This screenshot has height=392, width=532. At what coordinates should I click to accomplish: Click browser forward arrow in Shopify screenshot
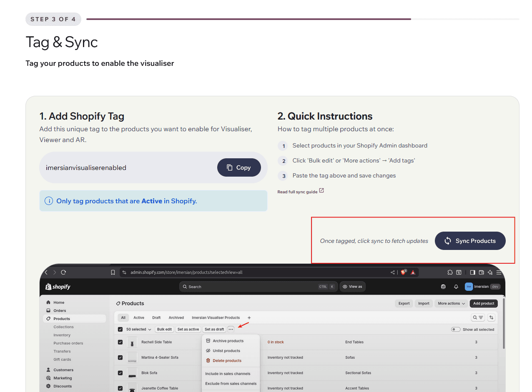(x=55, y=272)
